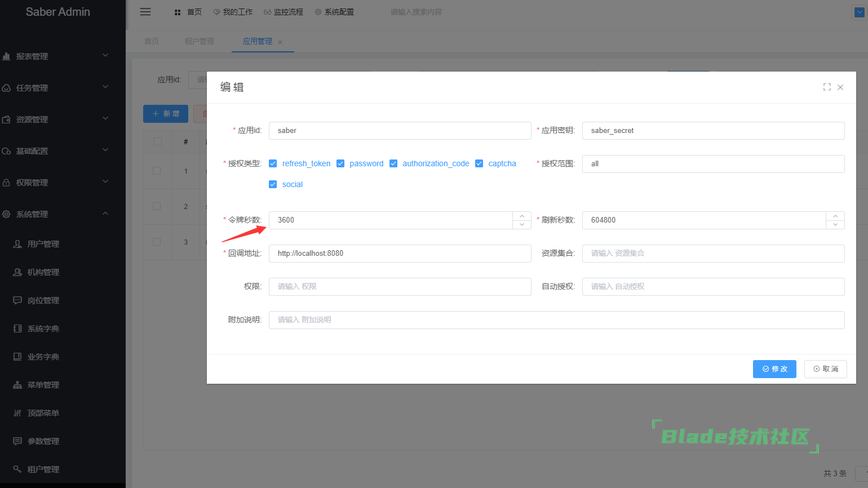Switch to the 首页 page tab
Screen dimensions: 868x488
pos(152,41)
